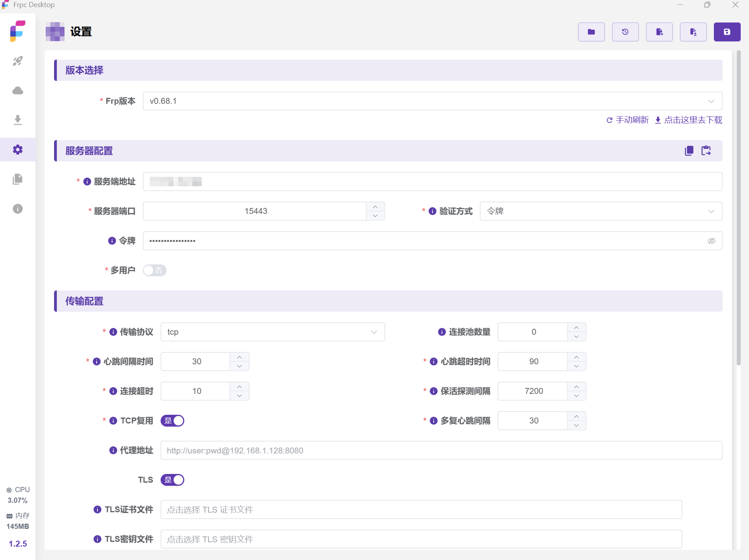The image size is (749, 560).
Task: Click the open folder toolbar button
Action: pyautogui.click(x=591, y=32)
